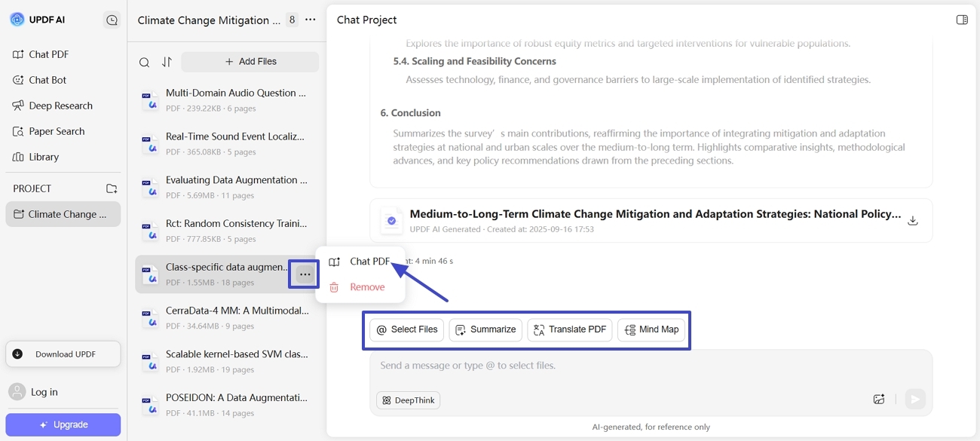980x441 pixels.
Task: Click the Add Files button
Action: tap(250, 62)
